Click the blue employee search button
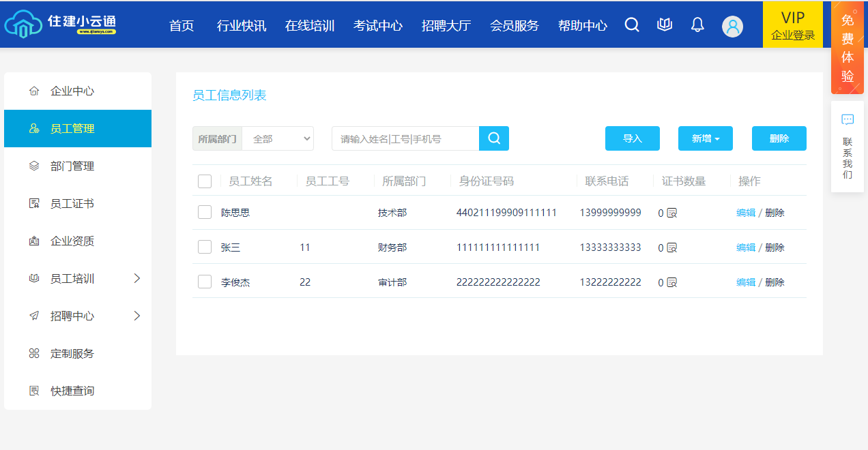This screenshot has height=450, width=868. [494, 138]
